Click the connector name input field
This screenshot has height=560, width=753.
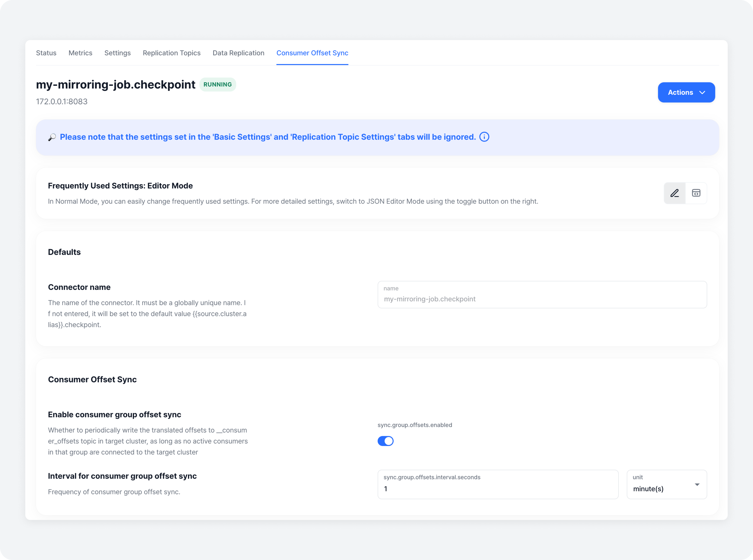pyautogui.click(x=542, y=299)
